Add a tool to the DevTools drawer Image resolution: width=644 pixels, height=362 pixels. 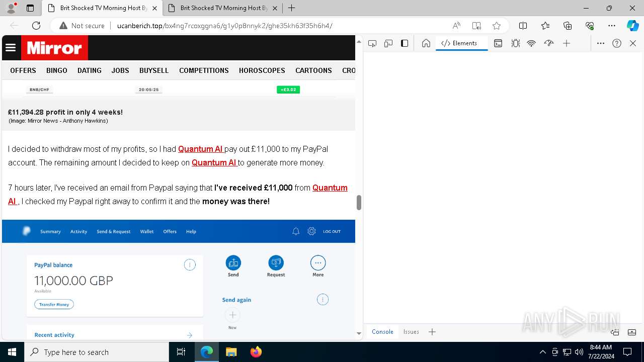click(x=432, y=332)
